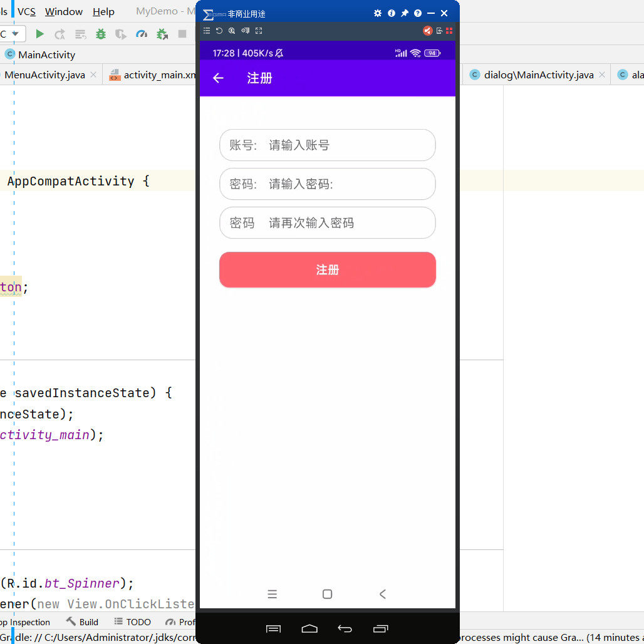Stop the app with the square stop icon
644x644 pixels.
(182, 34)
